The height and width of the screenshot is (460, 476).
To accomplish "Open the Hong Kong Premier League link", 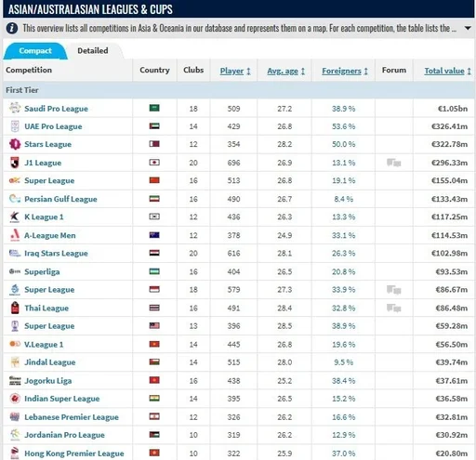I will tap(74, 453).
